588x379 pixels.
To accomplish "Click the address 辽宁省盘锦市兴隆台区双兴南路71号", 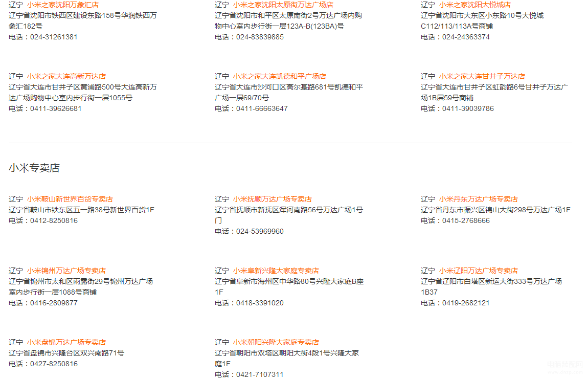I will [x=66, y=353].
